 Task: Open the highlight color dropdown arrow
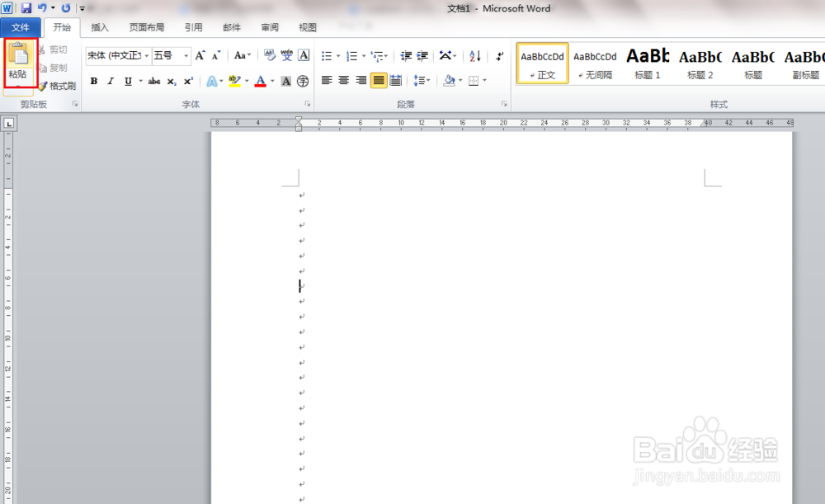pyautogui.click(x=247, y=81)
